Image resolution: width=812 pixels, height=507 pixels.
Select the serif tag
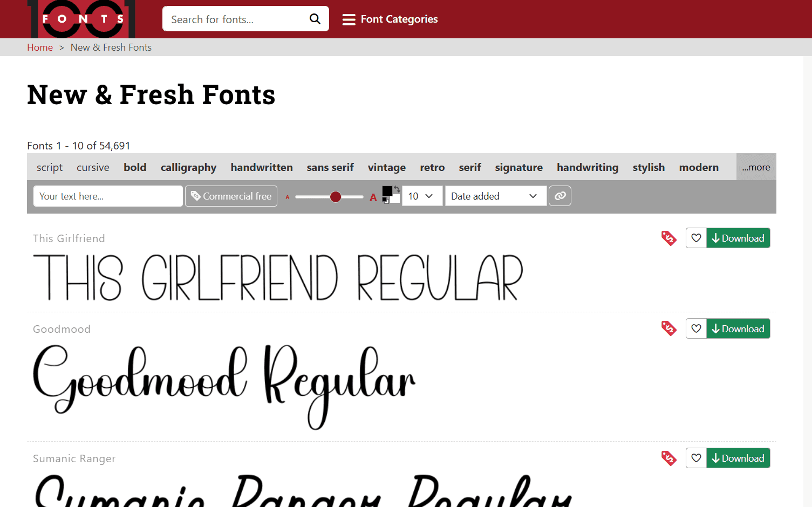470,167
